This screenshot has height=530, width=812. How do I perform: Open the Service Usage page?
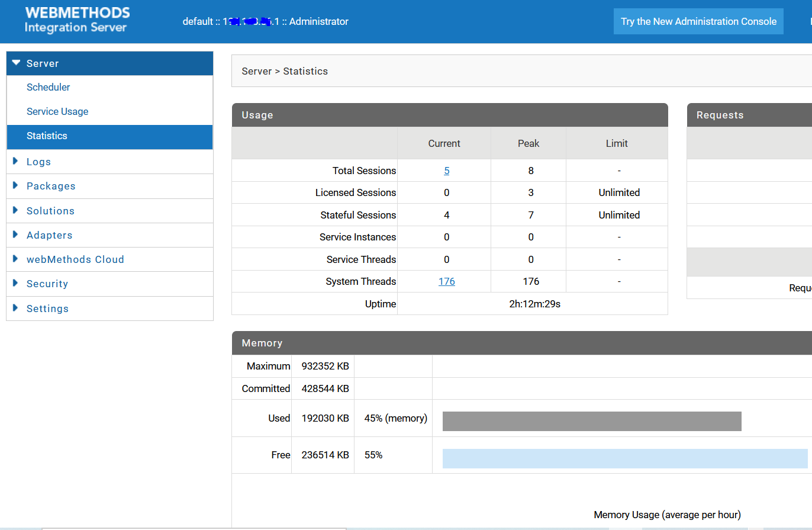(57, 111)
